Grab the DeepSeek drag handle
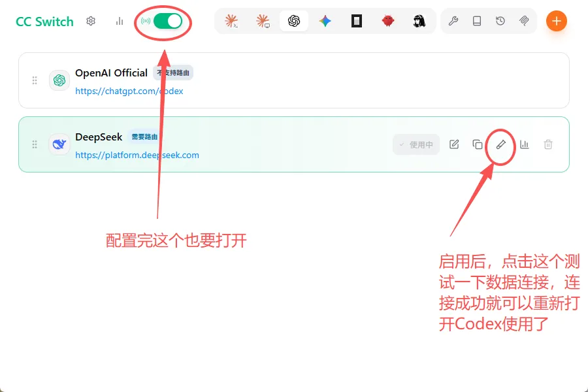 (35, 144)
